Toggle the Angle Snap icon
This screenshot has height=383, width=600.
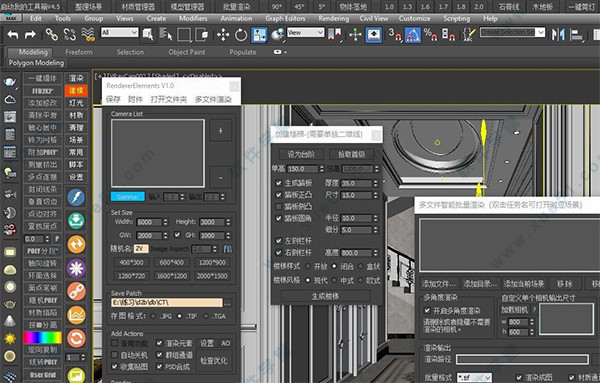pos(412,35)
